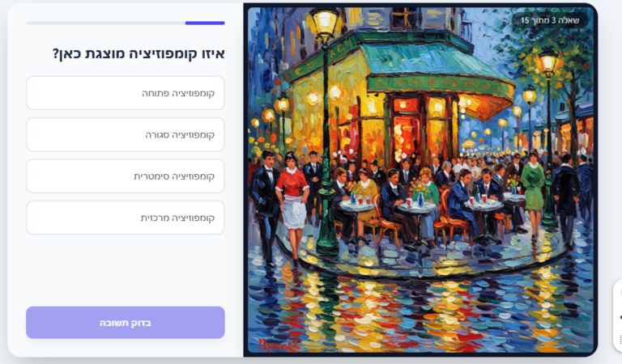622x364 pixels.
Task: Select the answer 'קומפוזיציה פתוחה'
Action: (x=126, y=93)
